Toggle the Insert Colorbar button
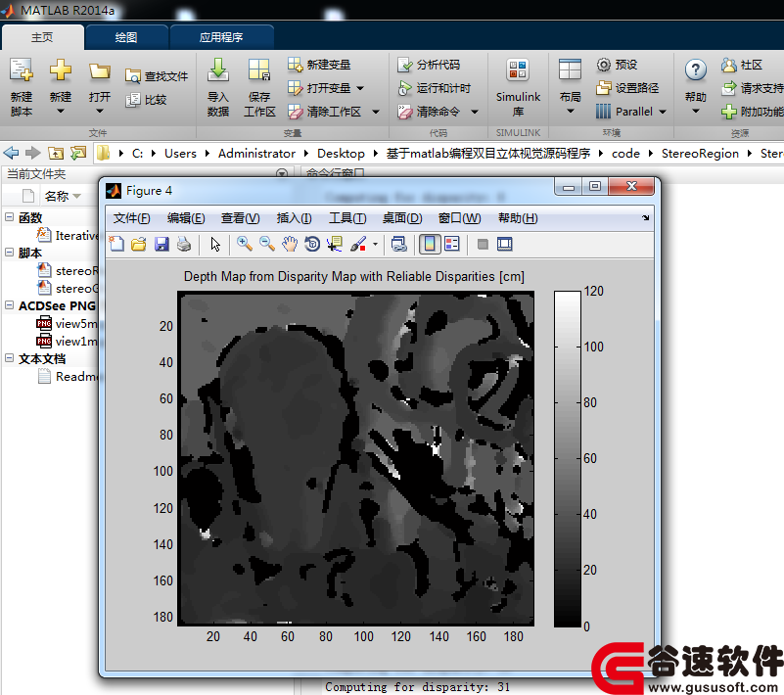Image resolution: width=784 pixels, height=695 pixels. [430, 244]
